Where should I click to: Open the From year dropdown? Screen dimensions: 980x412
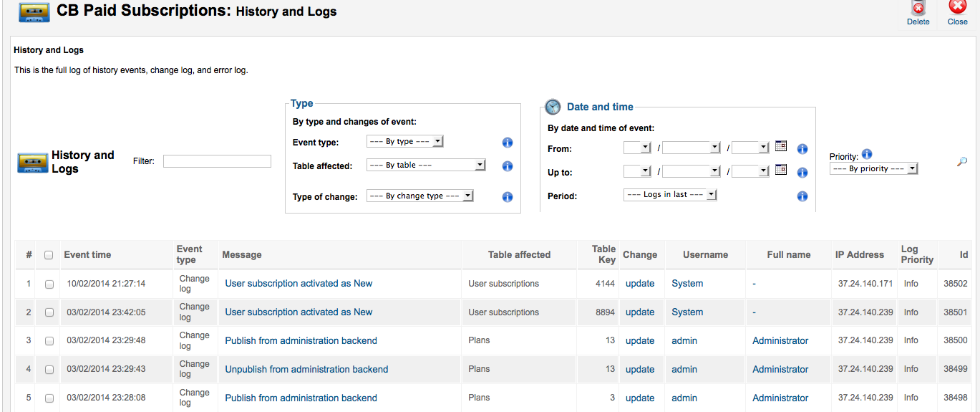(x=750, y=148)
